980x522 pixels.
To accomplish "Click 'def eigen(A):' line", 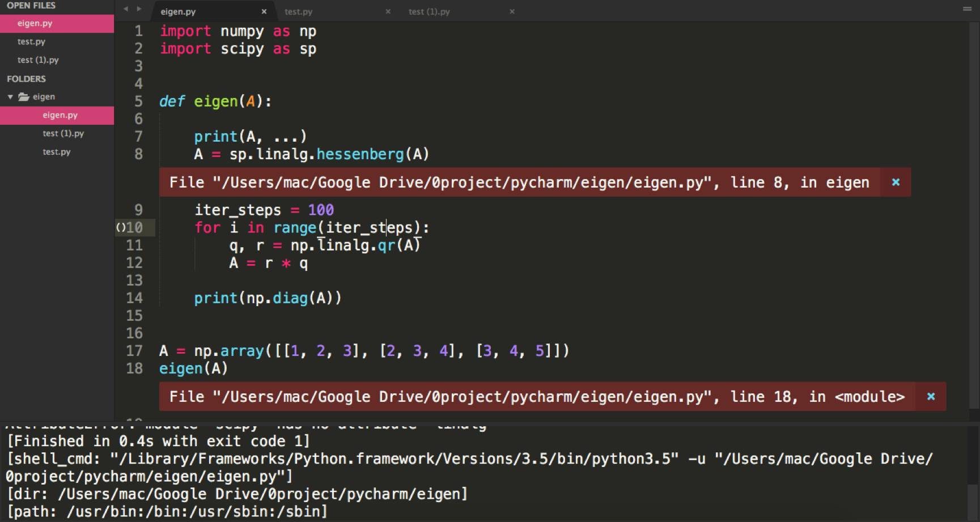I will (x=215, y=101).
